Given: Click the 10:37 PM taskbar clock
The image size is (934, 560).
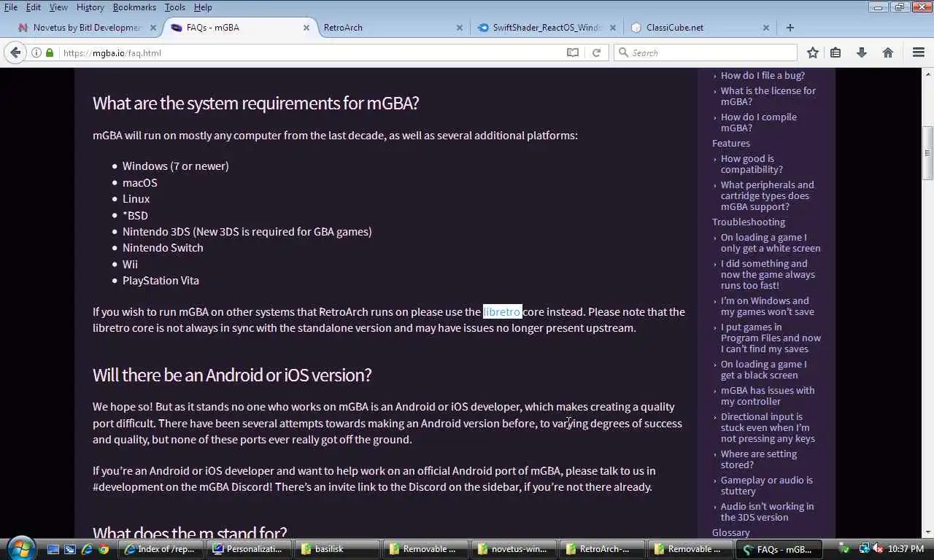Looking at the screenshot, I should pyautogui.click(x=906, y=549).
